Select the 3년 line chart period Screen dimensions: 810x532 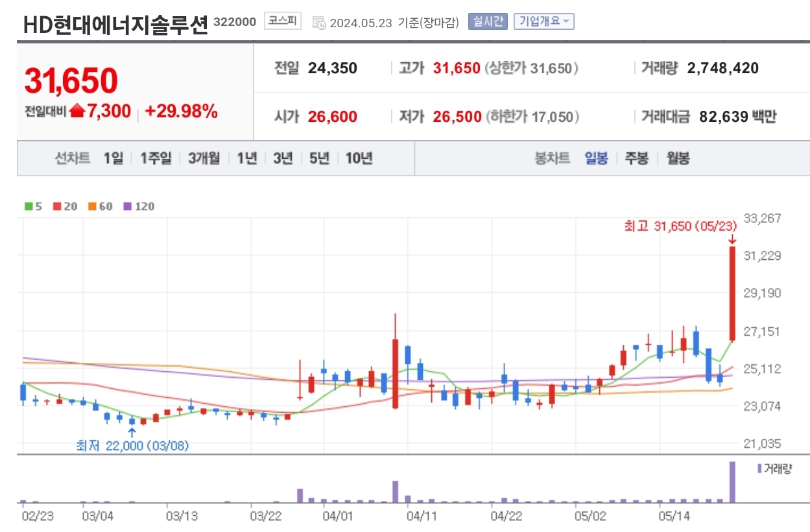283,159
